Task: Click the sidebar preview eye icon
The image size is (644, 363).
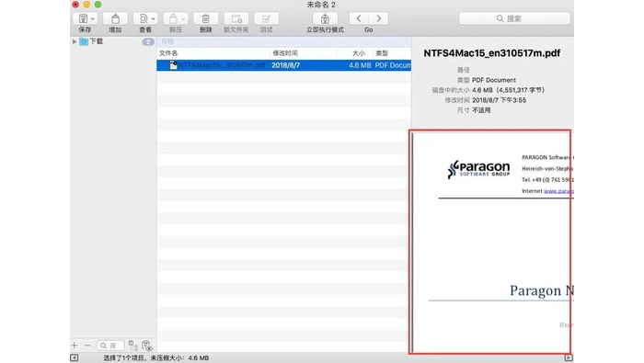Action: [x=146, y=346]
